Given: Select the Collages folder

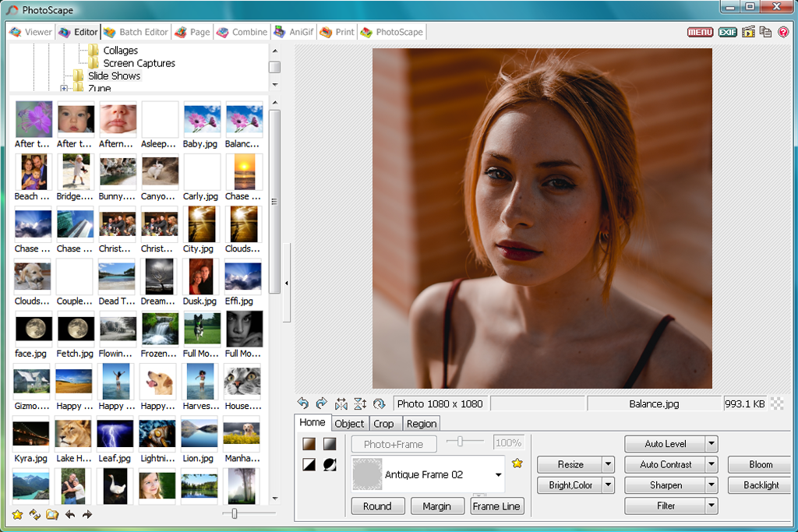Looking at the screenshot, I should pos(120,51).
